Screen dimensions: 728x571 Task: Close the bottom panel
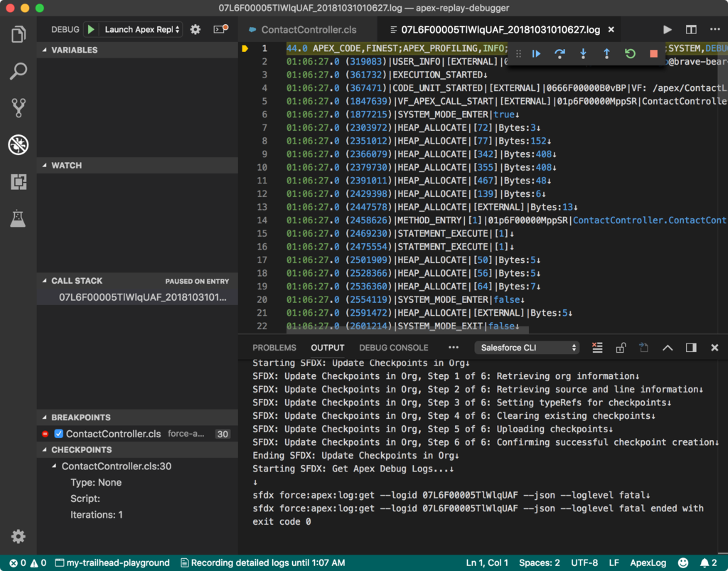pos(714,348)
